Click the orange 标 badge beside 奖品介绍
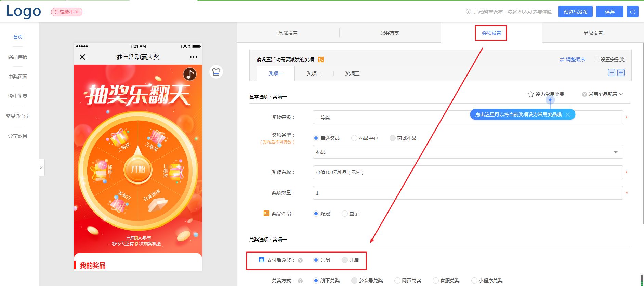This screenshot has height=286, width=644. [x=266, y=213]
